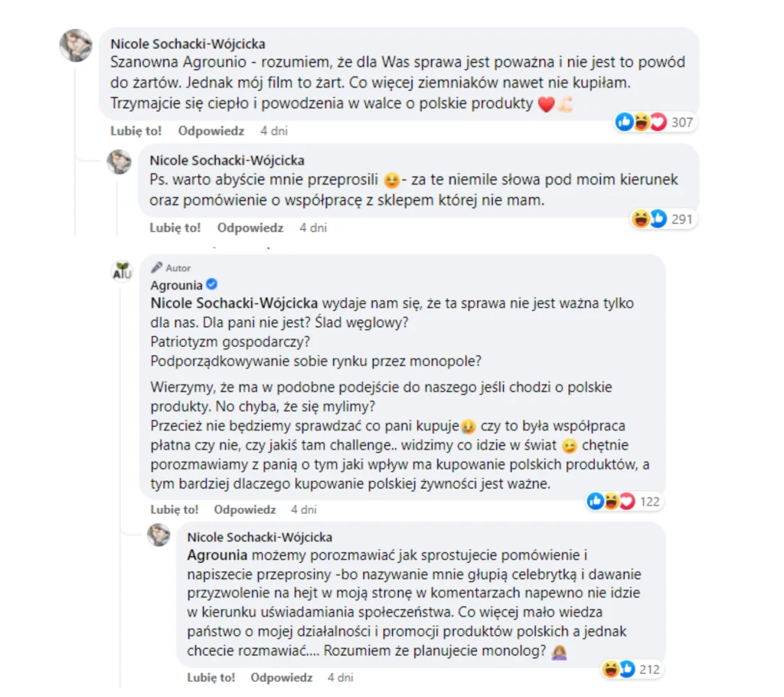Open Agrounia's profile picture thumbnail
This screenshot has height=697, width=784.
(x=122, y=272)
